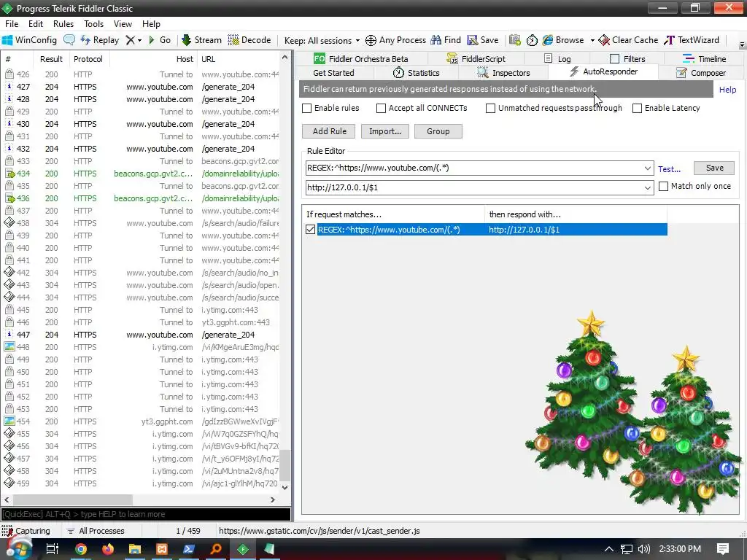Click Add Rule button
747x560 pixels.
click(x=330, y=131)
